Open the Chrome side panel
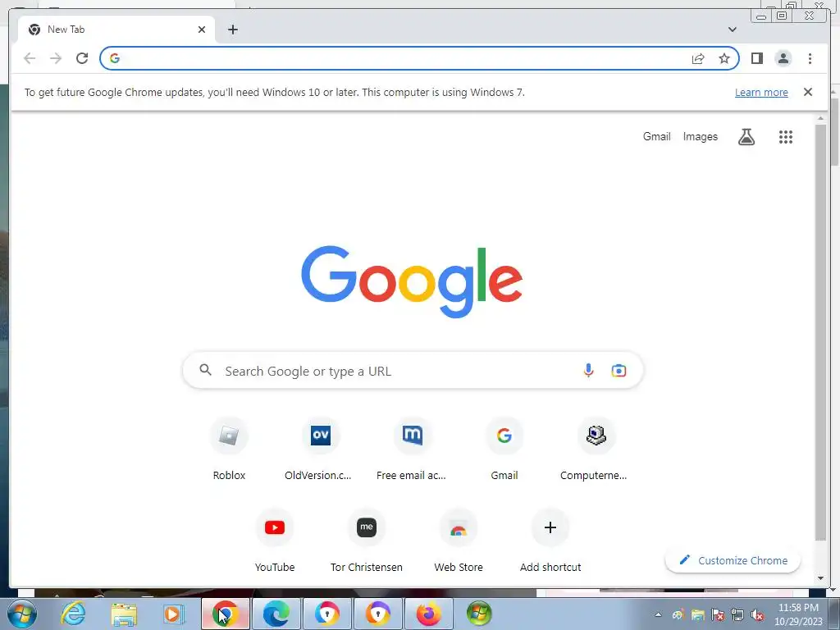 point(757,58)
